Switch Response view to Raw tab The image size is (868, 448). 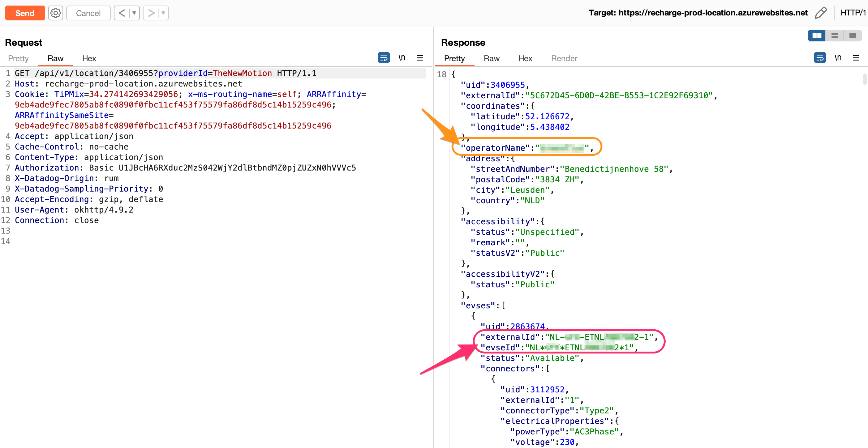click(491, 58)
